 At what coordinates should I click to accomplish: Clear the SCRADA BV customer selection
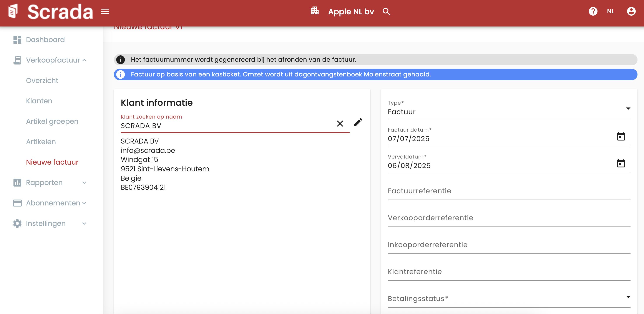pyautogui.click(x=340, y=124)
